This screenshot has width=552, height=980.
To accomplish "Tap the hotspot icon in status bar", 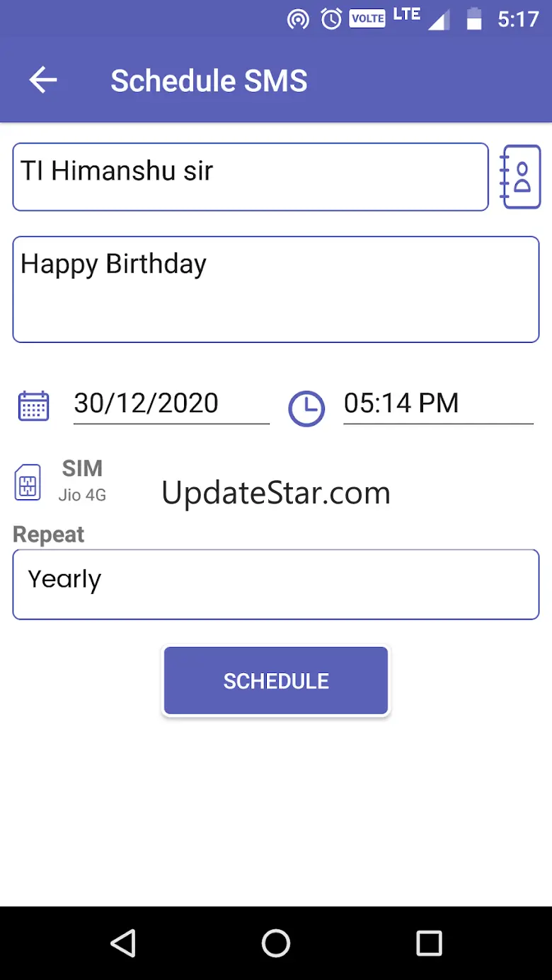I will point(298,19).
